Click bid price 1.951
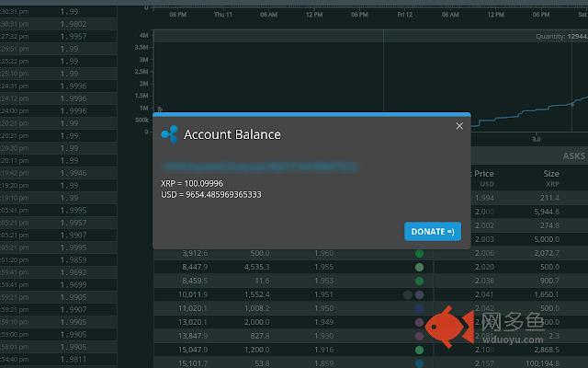588x368 pixels. [324, 294]
